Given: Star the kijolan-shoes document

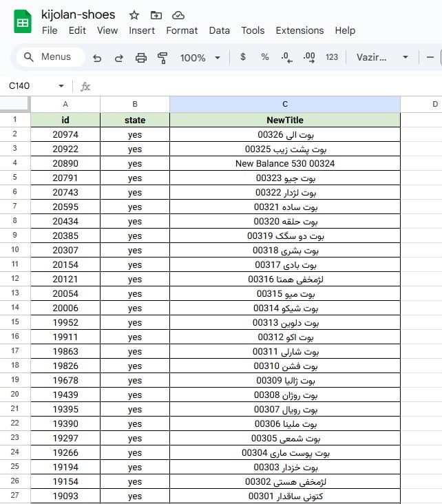Looking at the screenshot, I should (134, 15).
